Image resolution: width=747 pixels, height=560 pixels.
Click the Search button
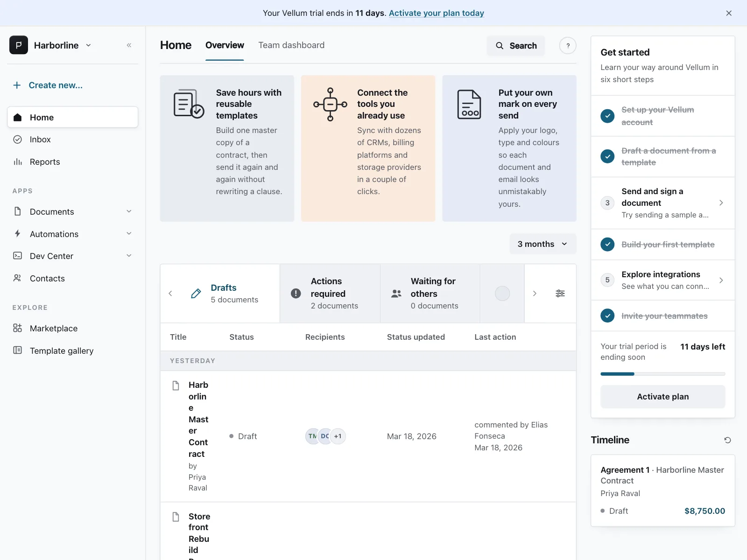(516, 46)
